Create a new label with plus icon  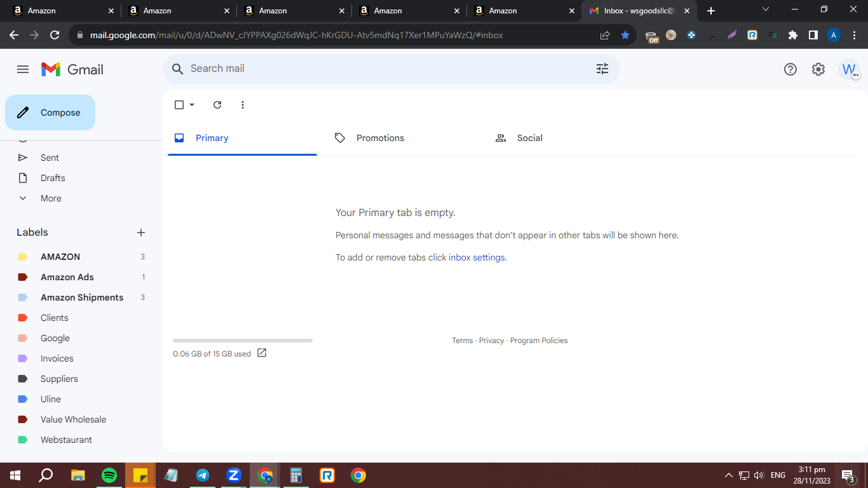pos(141,233)
